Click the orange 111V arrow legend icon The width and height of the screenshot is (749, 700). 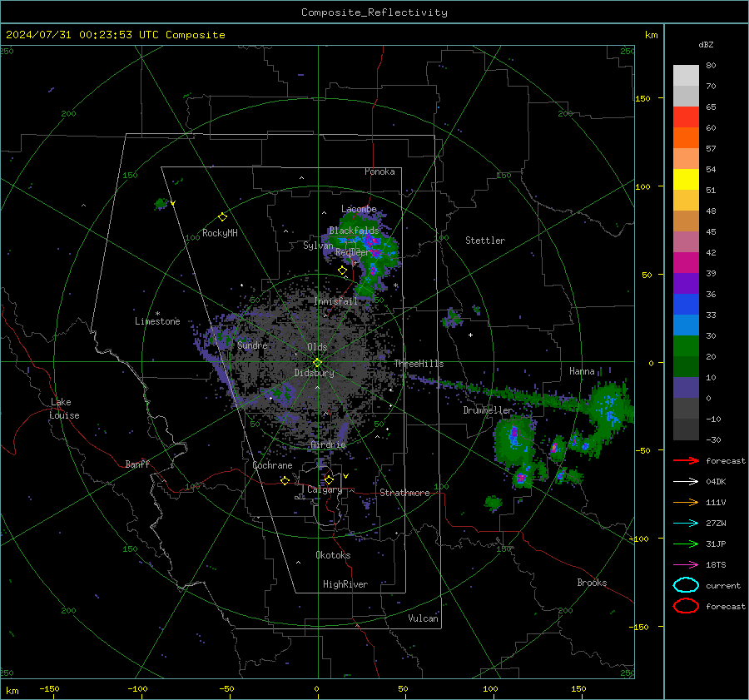(x=686, y=502)
